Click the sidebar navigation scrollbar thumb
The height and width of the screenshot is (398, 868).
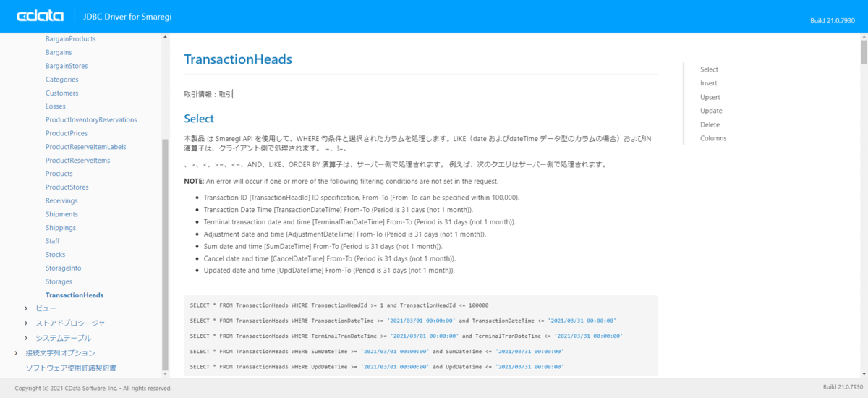pos(165,253)
